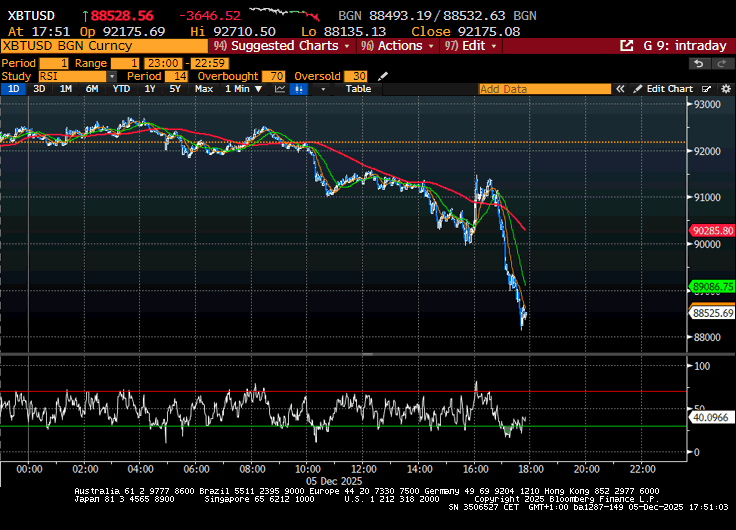Screen dimensions: 736x530
Task: Click the pencil icon next to Oversold
Action: (383, 76)
